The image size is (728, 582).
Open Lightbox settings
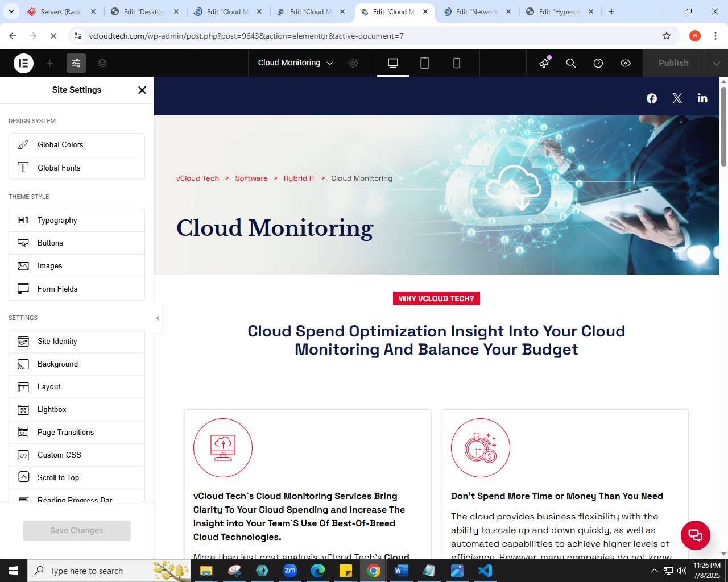coord(77,410)
